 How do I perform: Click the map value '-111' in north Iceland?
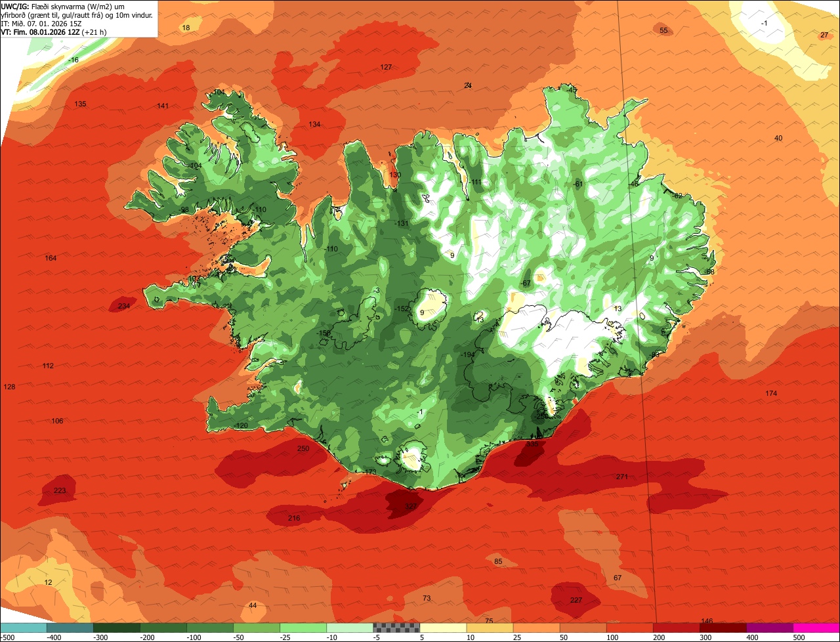(474, 182)
